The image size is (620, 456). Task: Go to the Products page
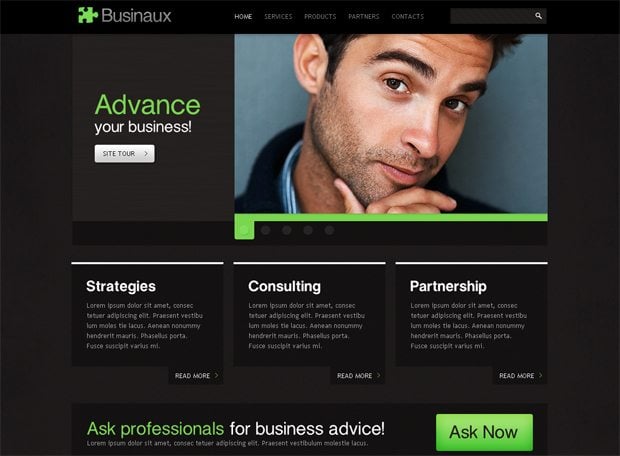point(320,17)
